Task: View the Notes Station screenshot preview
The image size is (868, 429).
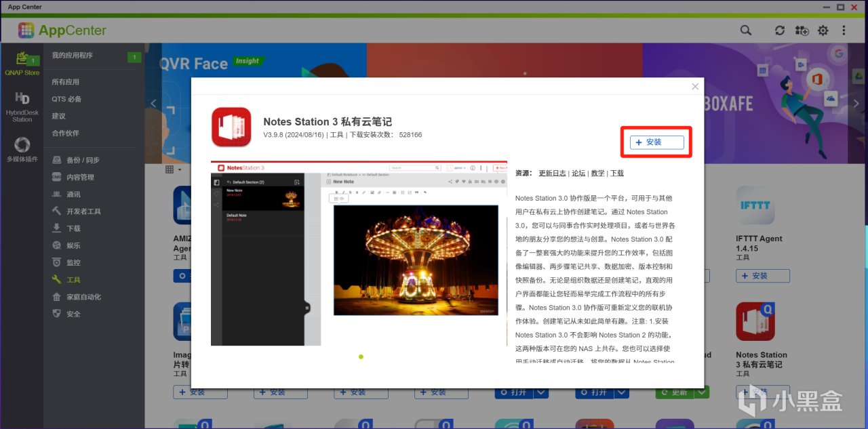Action: [x=359, y=253]
